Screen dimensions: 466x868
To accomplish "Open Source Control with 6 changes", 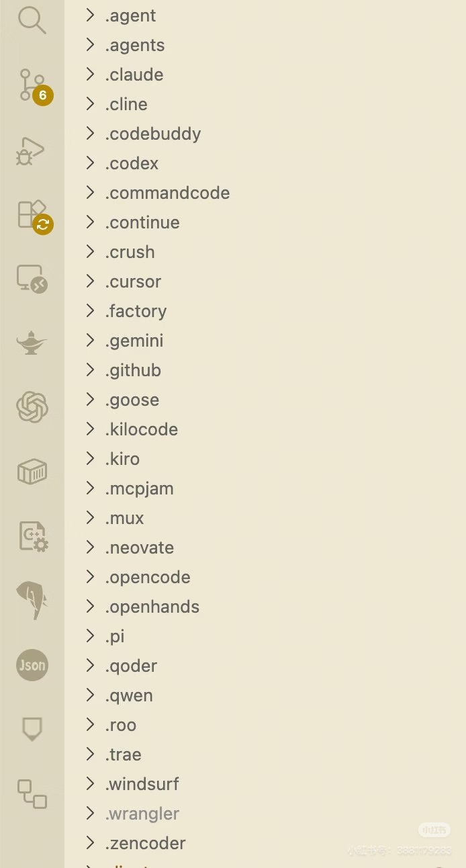I will click(x=32, y=85).
